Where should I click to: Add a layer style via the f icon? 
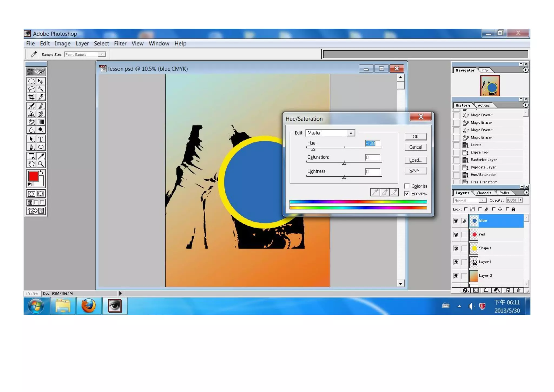coord(465,290)
